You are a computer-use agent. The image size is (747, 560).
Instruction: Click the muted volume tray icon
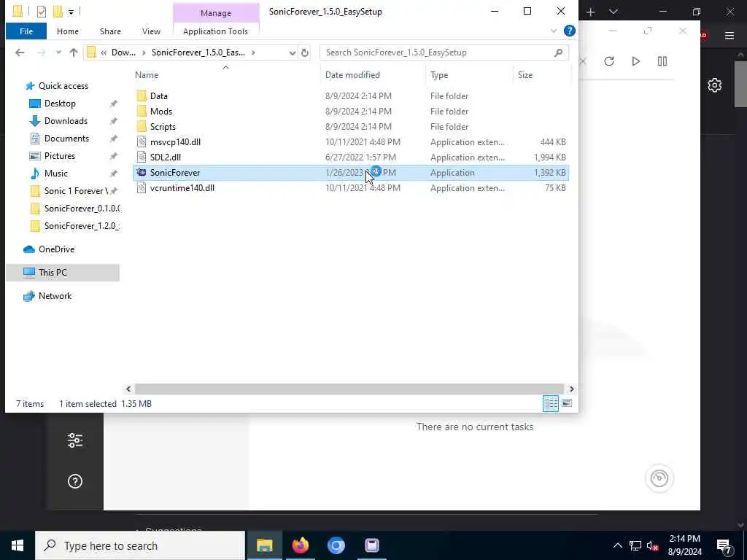(653, 545)
